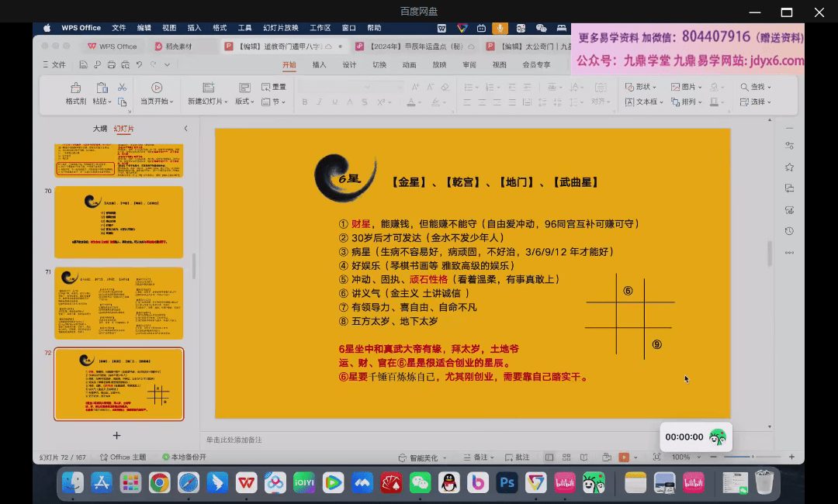Start slideshow from current slide (当页开始)
Image resolution: width=838 pixels, height=504 pixels.
157,88
